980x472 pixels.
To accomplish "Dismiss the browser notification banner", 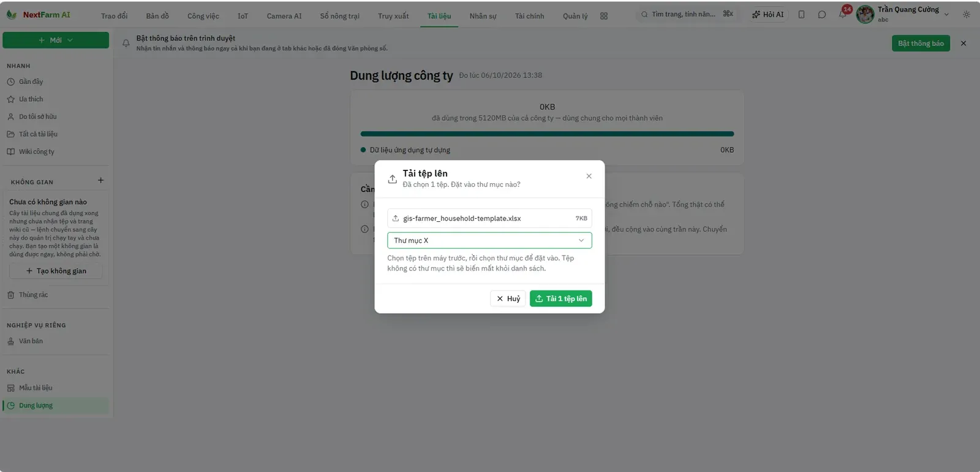I will click(963, 44).
